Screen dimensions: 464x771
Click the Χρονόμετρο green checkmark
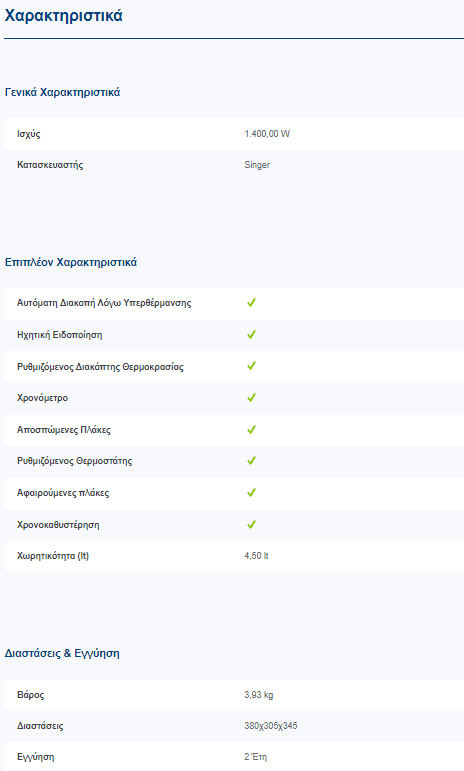point(251,398)
